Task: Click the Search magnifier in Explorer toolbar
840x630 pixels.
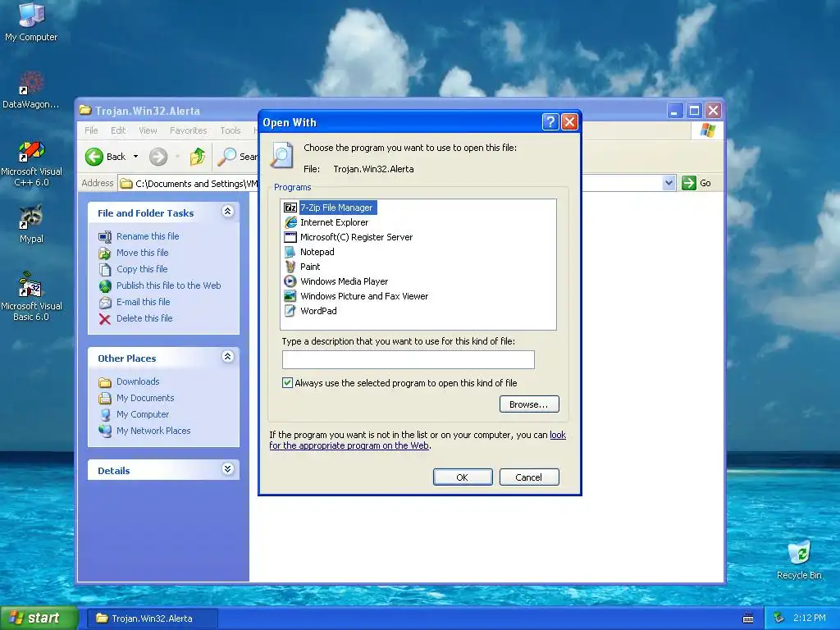Action: click(x=226, y=157)
